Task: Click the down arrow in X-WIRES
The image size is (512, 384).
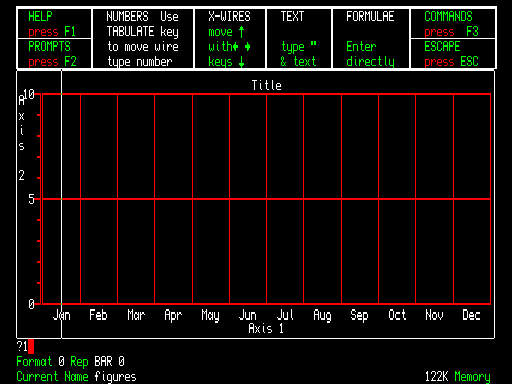Action: click(x=242, y=62)
